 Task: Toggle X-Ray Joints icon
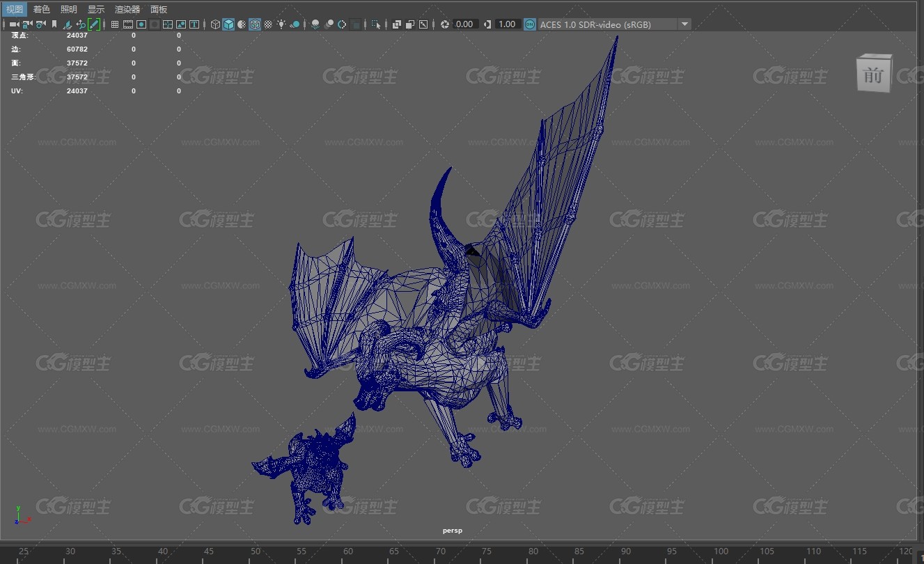click(423, 24)
